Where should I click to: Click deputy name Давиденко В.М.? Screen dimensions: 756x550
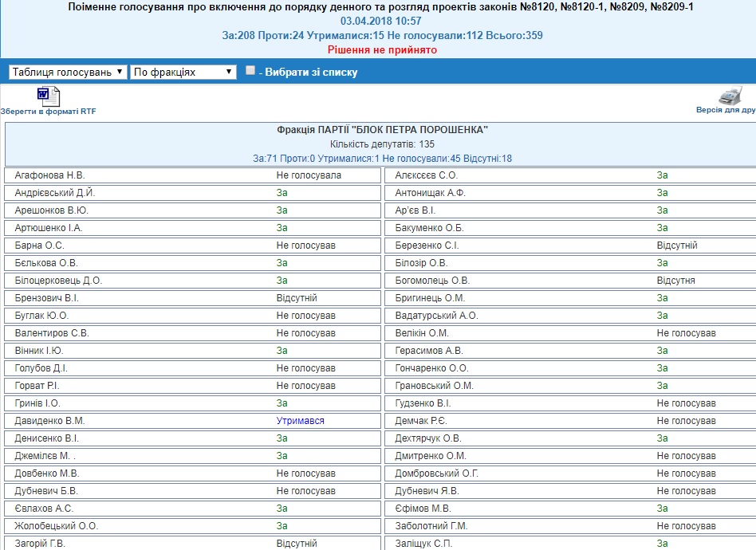(x=49, y=421)
